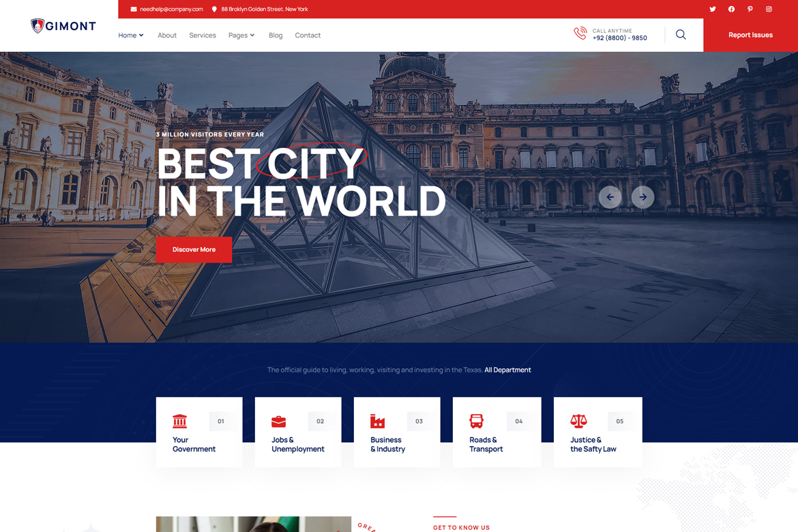Open the All Department link
The height and width of the screenshot is (532, 798).
[507, 370]
